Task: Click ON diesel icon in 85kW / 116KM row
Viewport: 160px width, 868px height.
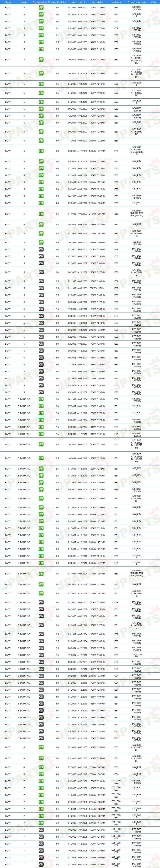Action: [x=41, y=288]
